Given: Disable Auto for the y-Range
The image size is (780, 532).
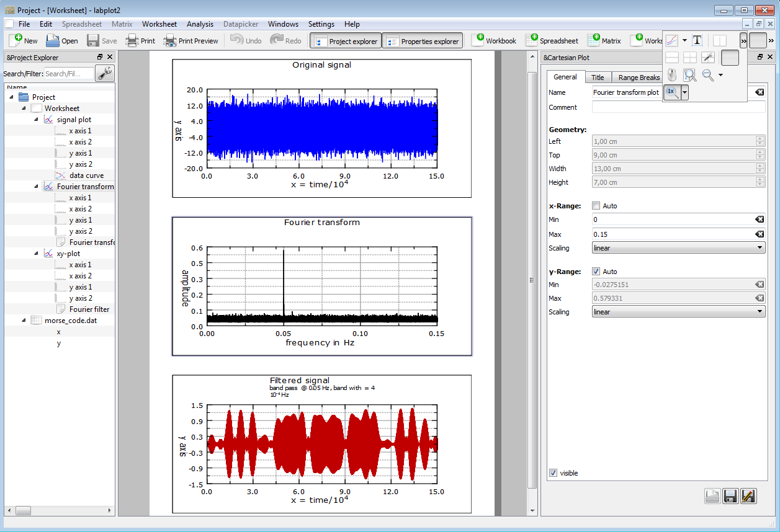Looking at the screenshot, I should [596, 271].
